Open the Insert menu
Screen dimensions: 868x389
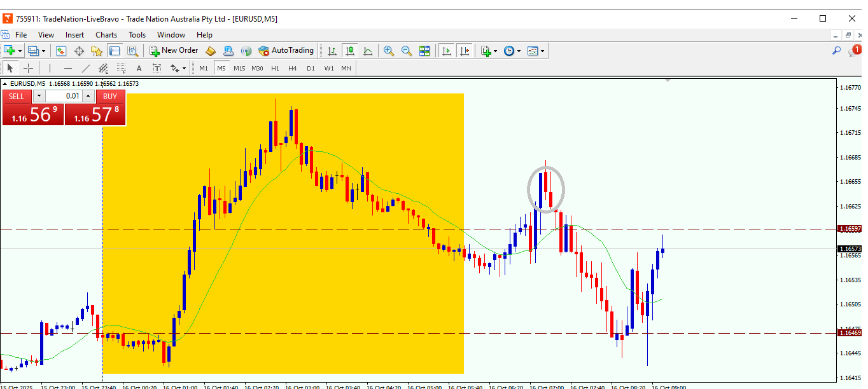pyautogui.click(x=74, y=35)
